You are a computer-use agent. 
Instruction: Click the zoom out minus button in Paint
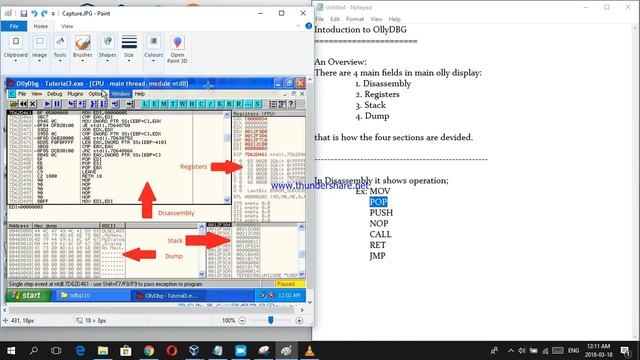tap(242, 321)
